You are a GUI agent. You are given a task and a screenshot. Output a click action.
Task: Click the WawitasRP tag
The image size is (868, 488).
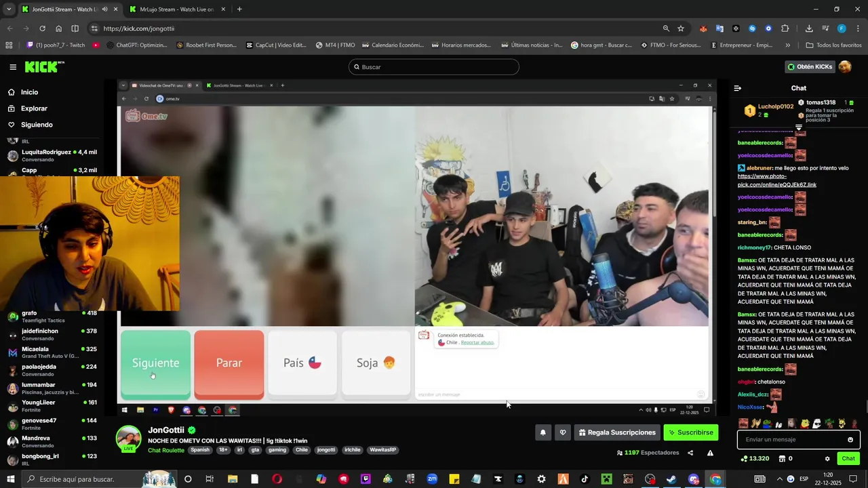(x=383, y=450)
